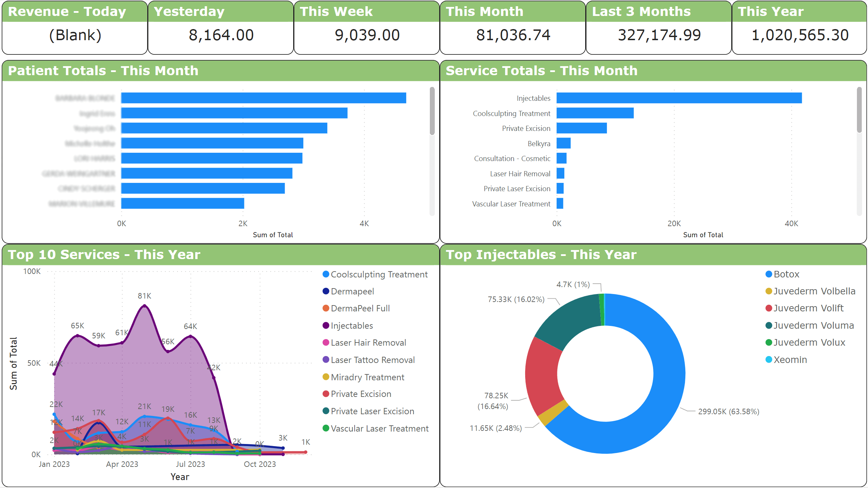
Task: Click the Belkyra bar in Service Totals
Action: coord(563,143)
